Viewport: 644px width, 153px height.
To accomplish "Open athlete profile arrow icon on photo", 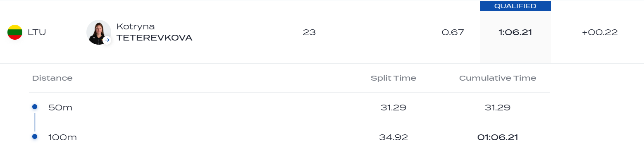I will (107, 40).
